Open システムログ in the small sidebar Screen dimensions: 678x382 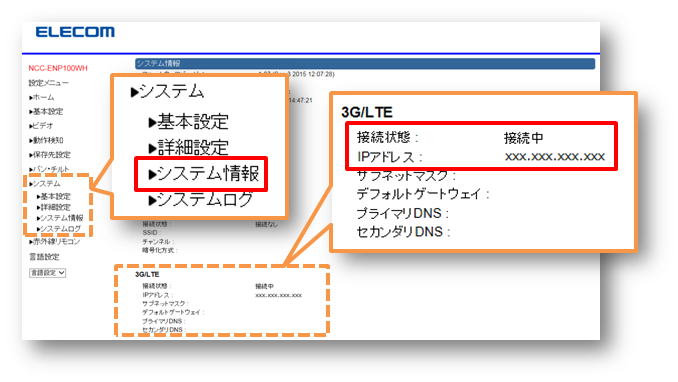pyautogui.click(x=59, y=229)
